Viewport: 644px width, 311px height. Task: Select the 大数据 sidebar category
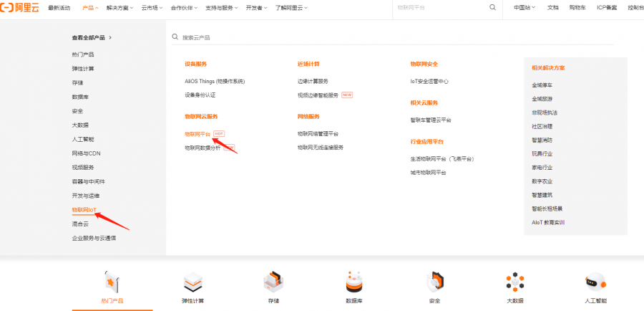pyautogui.click(x=80, y=125)
